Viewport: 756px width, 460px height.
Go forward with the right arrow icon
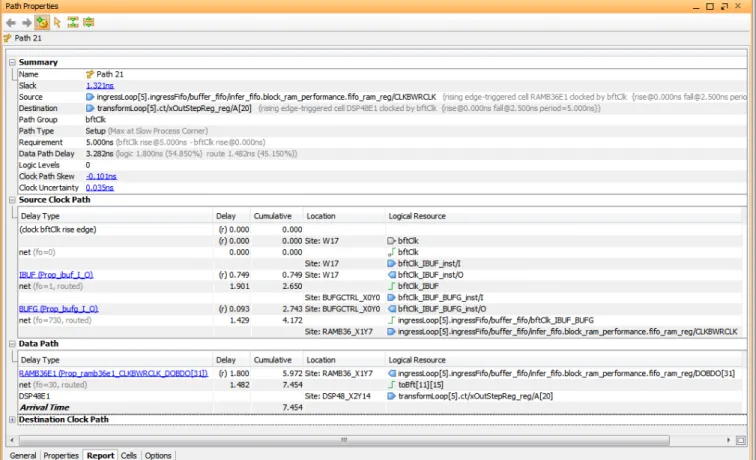pyautogui.click(x=27, y=23)
